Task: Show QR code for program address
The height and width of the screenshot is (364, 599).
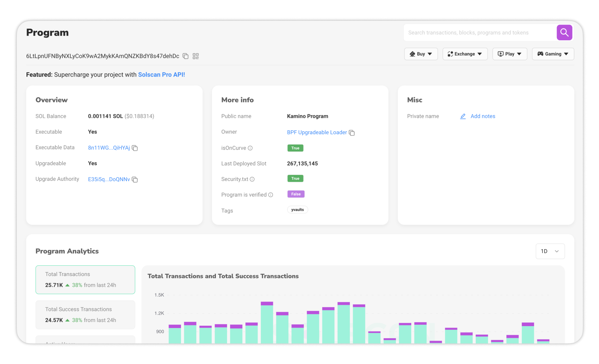Action: 196,56
